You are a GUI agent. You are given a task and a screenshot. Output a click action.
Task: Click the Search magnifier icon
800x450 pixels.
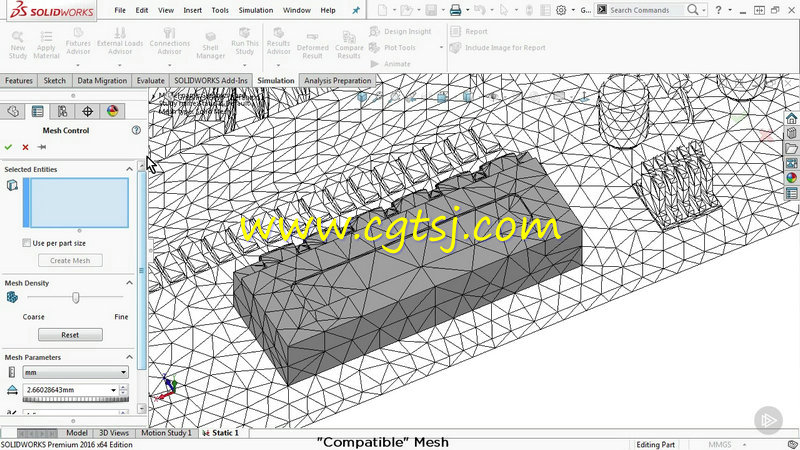[692, 10]
